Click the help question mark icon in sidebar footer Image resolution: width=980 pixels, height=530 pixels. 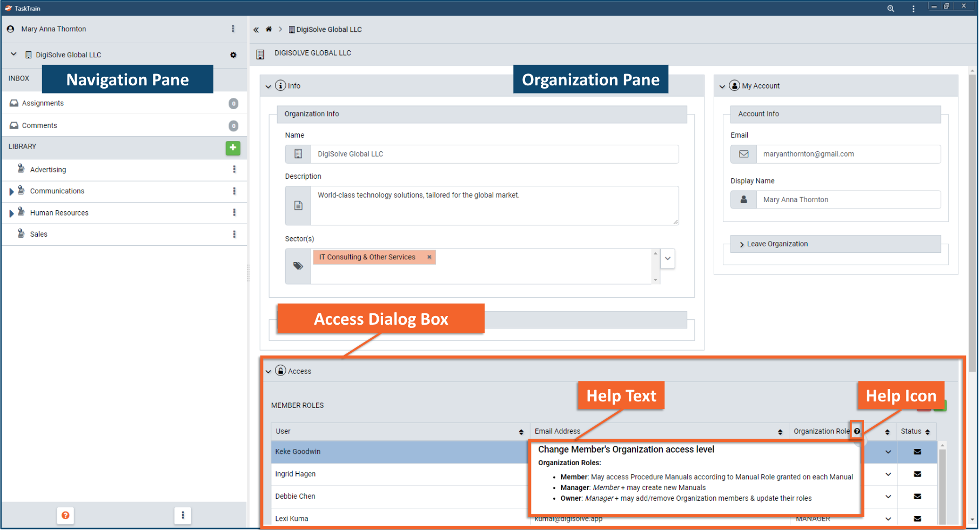point(65,515)
